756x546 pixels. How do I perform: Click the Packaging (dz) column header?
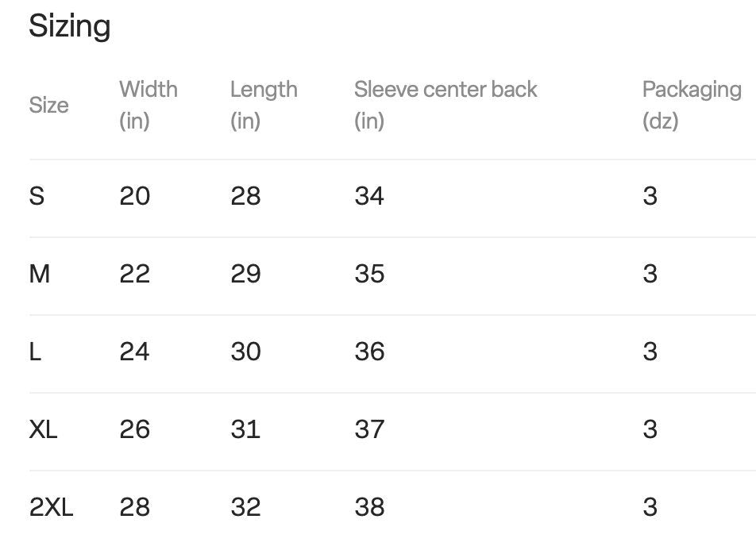692,105
